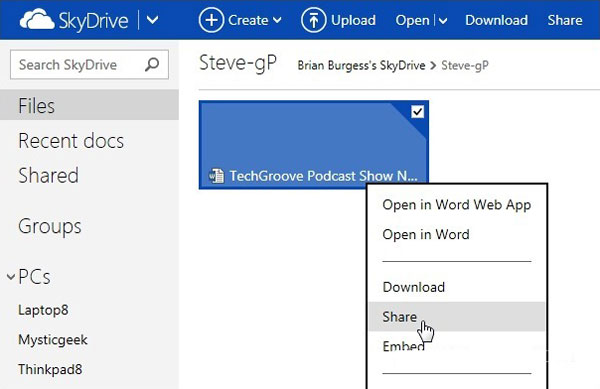Screen dimensions: 600x389
Task: Focus the Search SkyDrive input field
Action: click(89, 64)
